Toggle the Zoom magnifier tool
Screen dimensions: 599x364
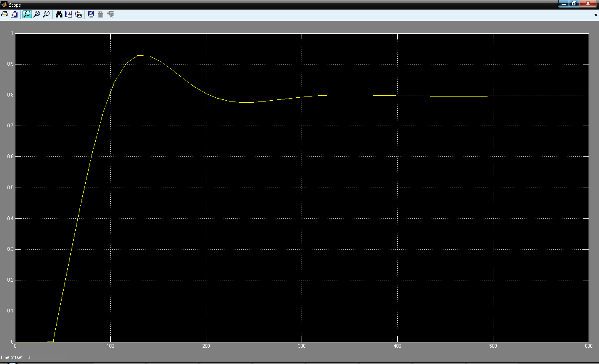click(27, 14)
